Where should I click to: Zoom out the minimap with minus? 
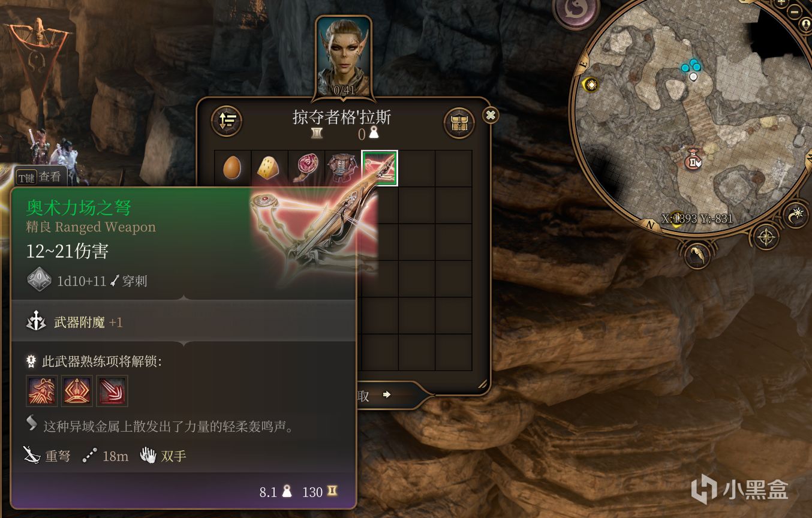click(795, 11)
